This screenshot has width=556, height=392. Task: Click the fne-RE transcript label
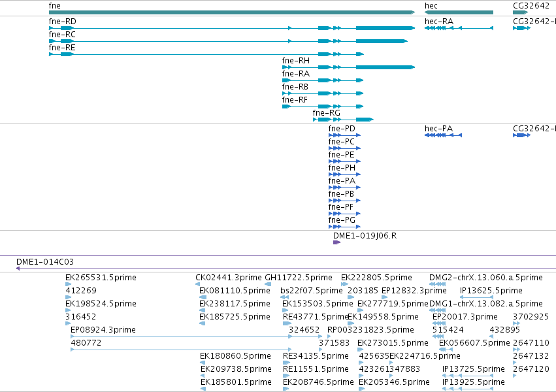point(62,48)
